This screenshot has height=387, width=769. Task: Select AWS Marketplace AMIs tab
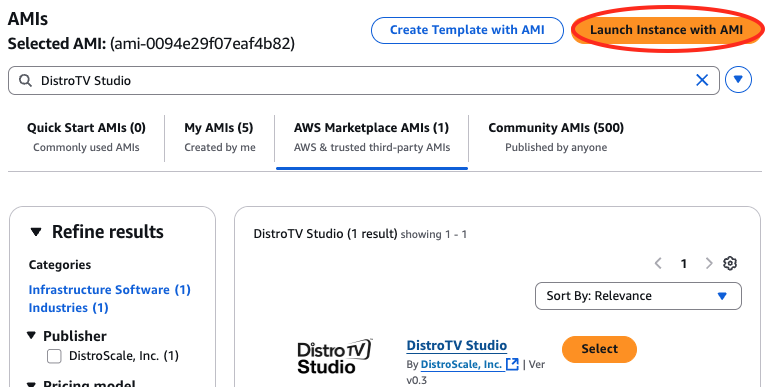click(x=371, y=137)
